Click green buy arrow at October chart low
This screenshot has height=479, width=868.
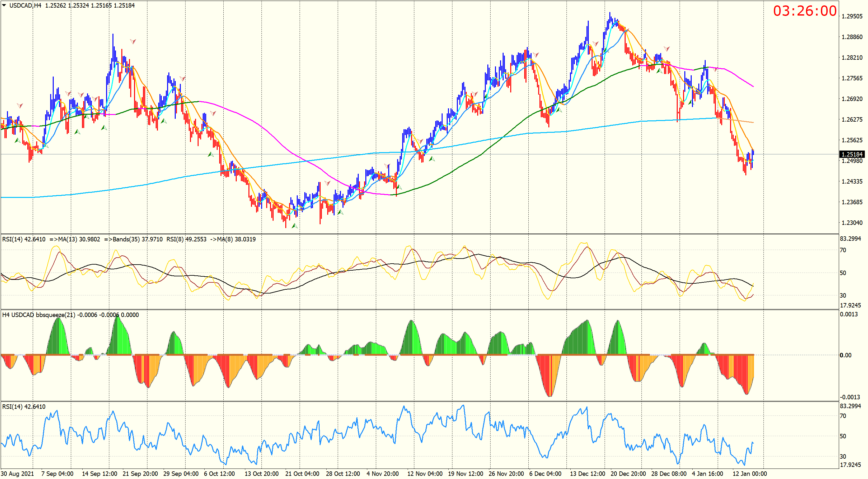pos(294,226)
